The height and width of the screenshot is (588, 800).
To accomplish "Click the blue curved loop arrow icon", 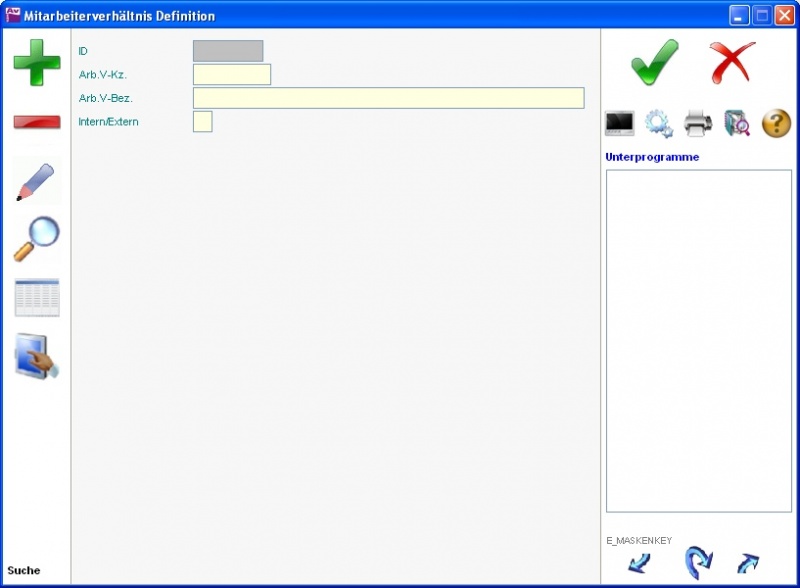I will 696,564.
